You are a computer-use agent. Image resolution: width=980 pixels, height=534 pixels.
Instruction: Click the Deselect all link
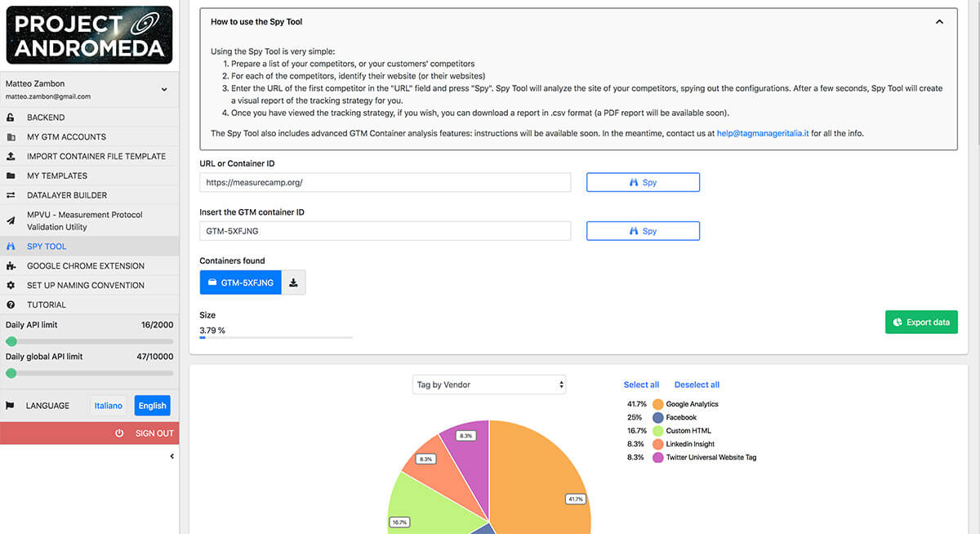point(697,385)
